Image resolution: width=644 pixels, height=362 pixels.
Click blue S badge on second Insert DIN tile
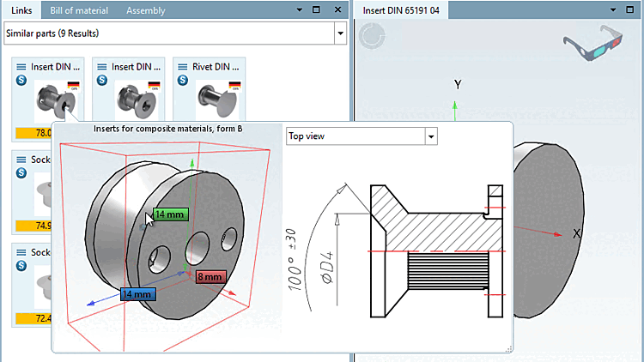100,81
